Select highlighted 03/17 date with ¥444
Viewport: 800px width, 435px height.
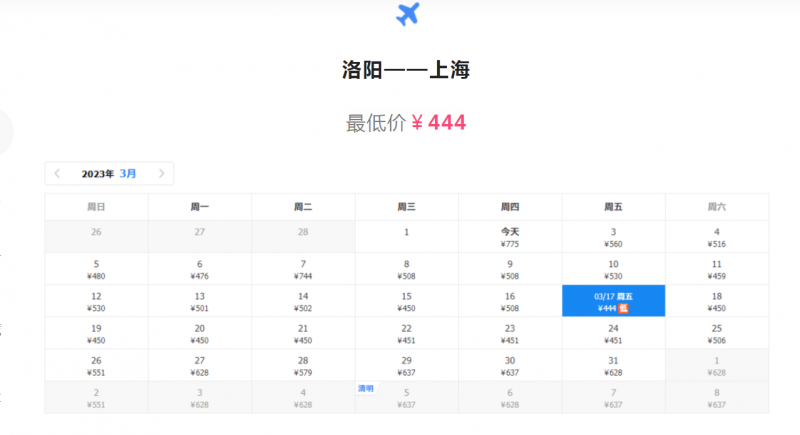[613, 301]
